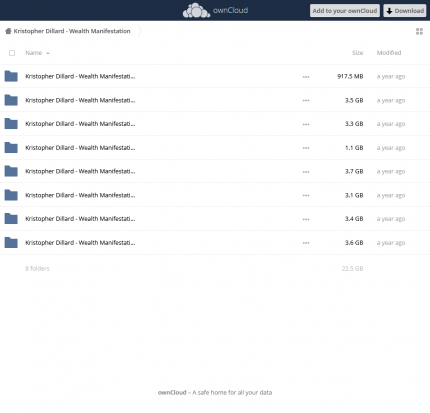Click ownCloud footer link
The height and width of the screenshot is (413, 430).
tap(172, 392)
